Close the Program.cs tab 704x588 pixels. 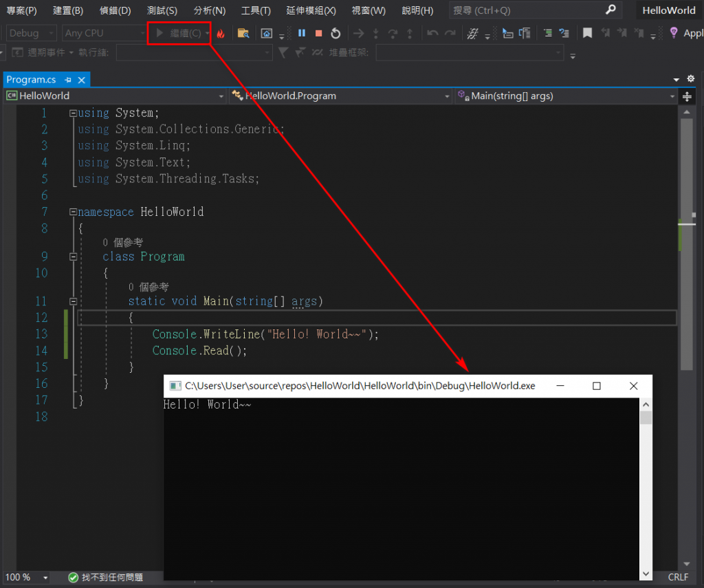point(81,80)
